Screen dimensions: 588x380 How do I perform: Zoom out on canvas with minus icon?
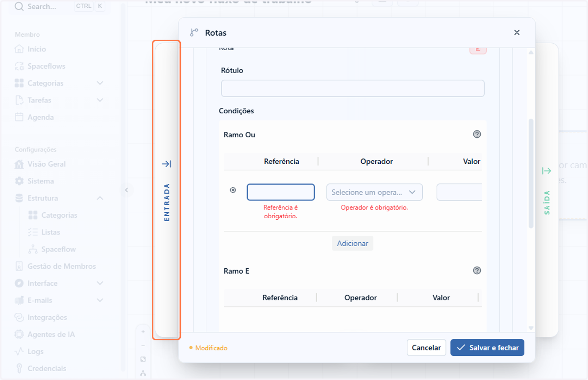(x=143, y=345)
